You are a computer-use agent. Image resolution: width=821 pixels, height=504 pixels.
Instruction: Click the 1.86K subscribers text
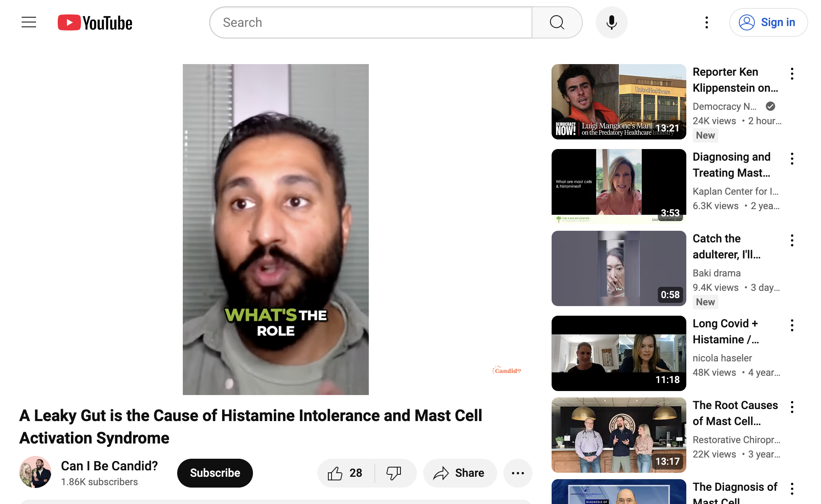click(x=99, y=482)
